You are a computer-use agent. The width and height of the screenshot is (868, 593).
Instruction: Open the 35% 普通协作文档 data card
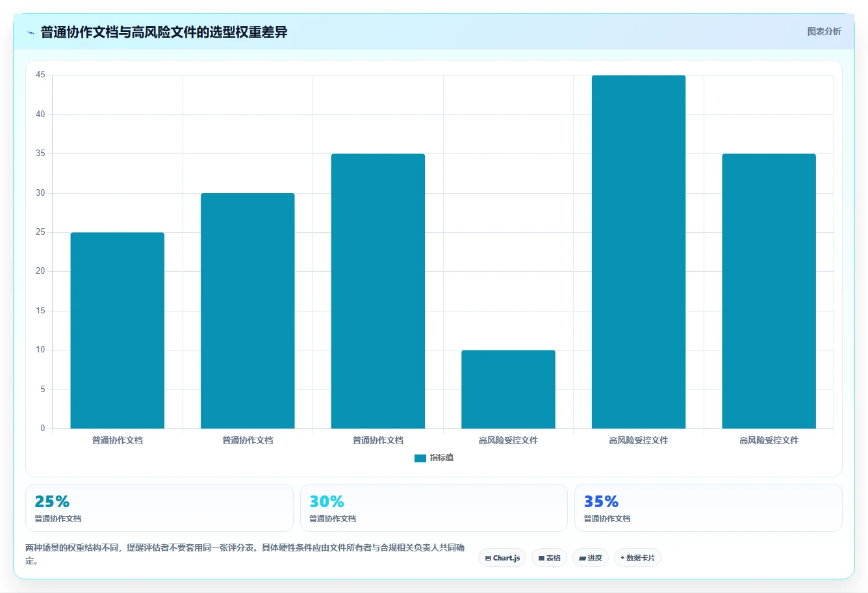[x=708, y=508]
